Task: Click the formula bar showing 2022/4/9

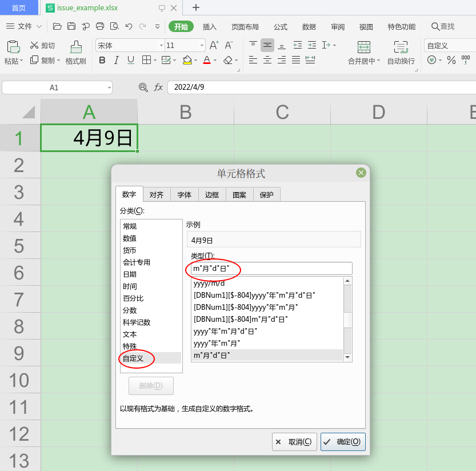Action: (x=322, y=87)
